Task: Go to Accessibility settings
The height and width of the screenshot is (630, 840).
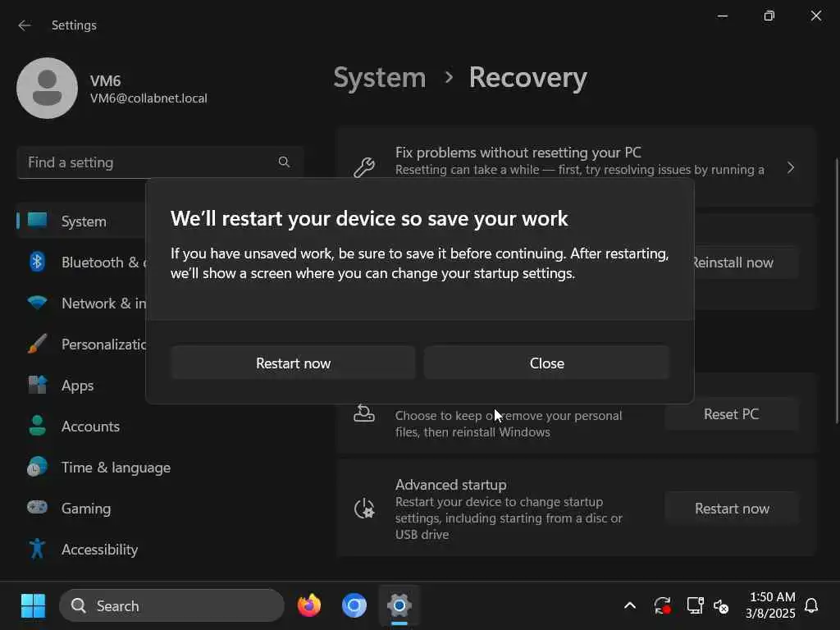Action: point(99,550)
